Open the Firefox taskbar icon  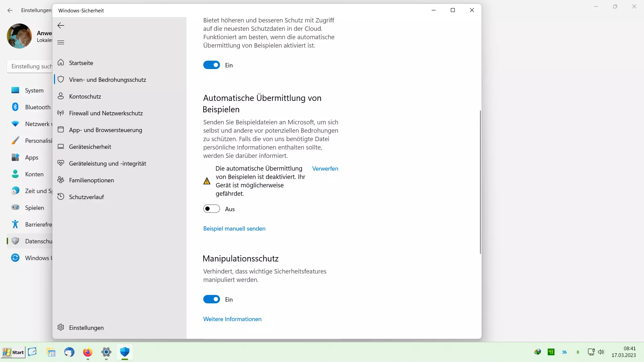tap(88, 352)
